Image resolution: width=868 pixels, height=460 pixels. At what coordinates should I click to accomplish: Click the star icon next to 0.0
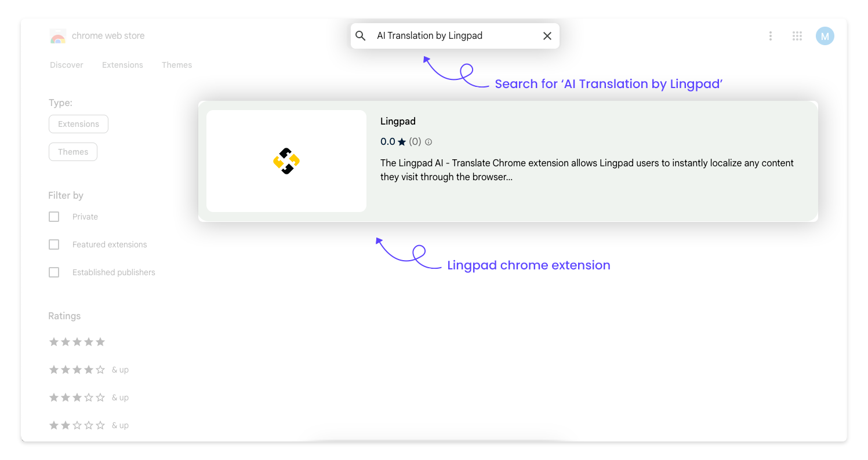tap(402, 142)
